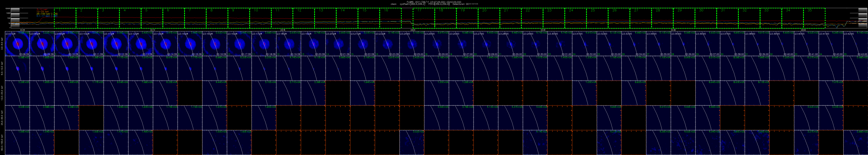Open the 6.0-12.0 keV image labeled 1.17E+05
Viewport: 868px width, 155px height.
(x=116, y=68)
